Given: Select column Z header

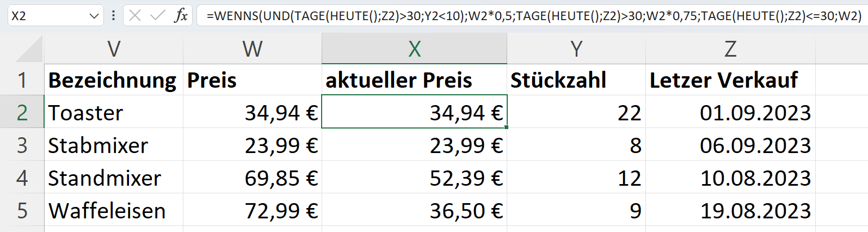Looking at the screenshot, I should pyautogui.click(x=730, y=49).
